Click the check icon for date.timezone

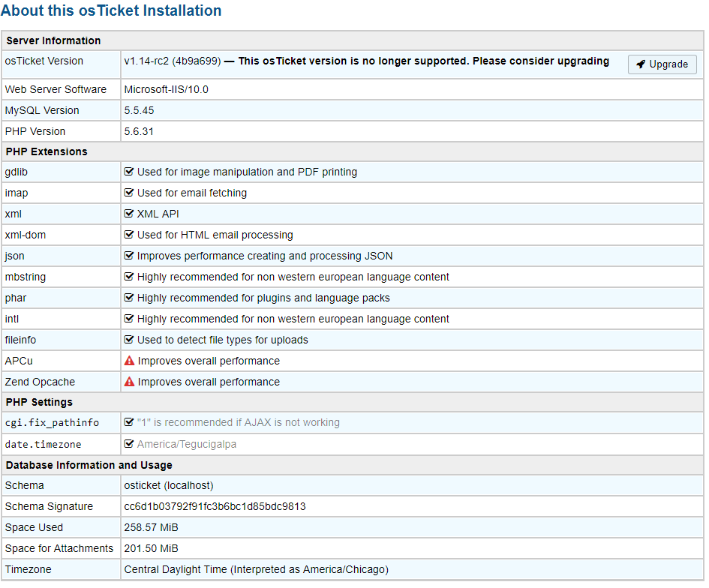coord(129,444)
